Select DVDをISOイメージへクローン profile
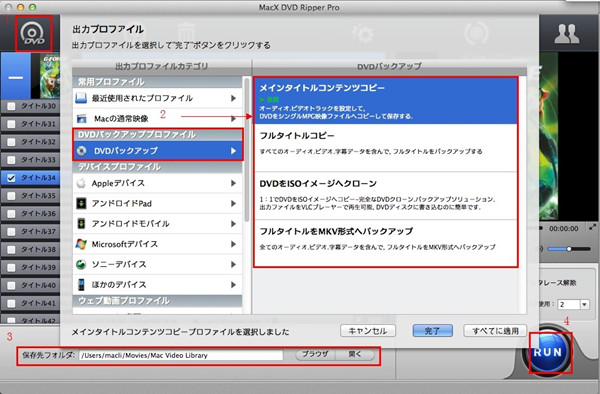The width and height of the screenshot is (600, 394). tap(385, 195)
